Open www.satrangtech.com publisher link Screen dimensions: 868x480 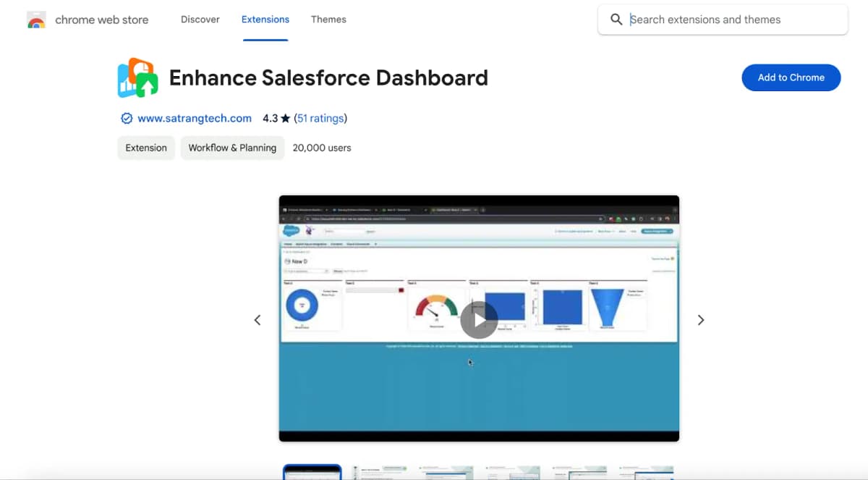(195, 118)
